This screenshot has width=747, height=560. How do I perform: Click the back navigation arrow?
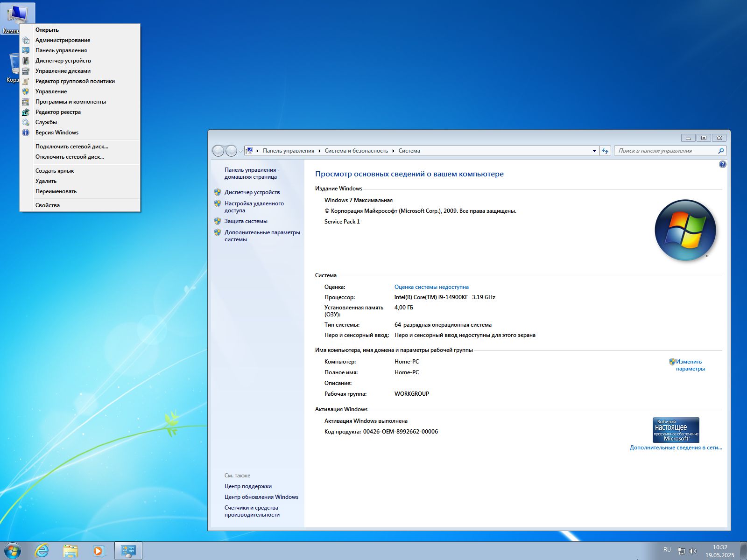[x=218, y=151]
